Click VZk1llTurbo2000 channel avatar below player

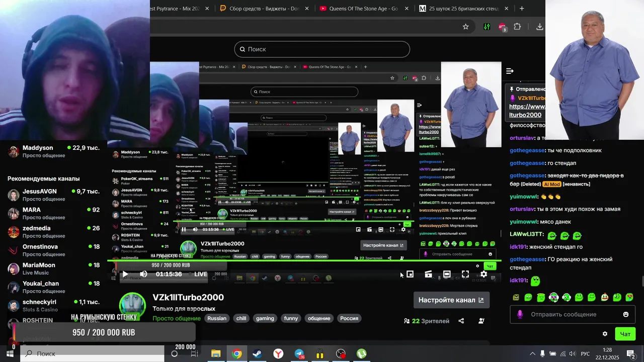coord(132,306)
